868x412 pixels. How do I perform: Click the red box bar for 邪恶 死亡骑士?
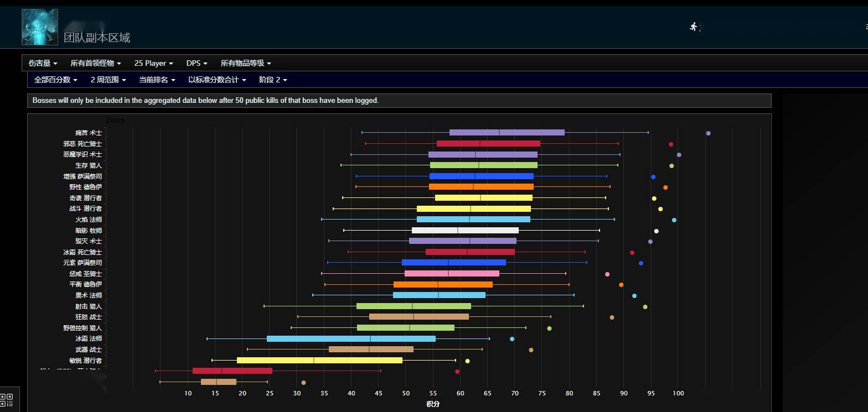point(488,144)
